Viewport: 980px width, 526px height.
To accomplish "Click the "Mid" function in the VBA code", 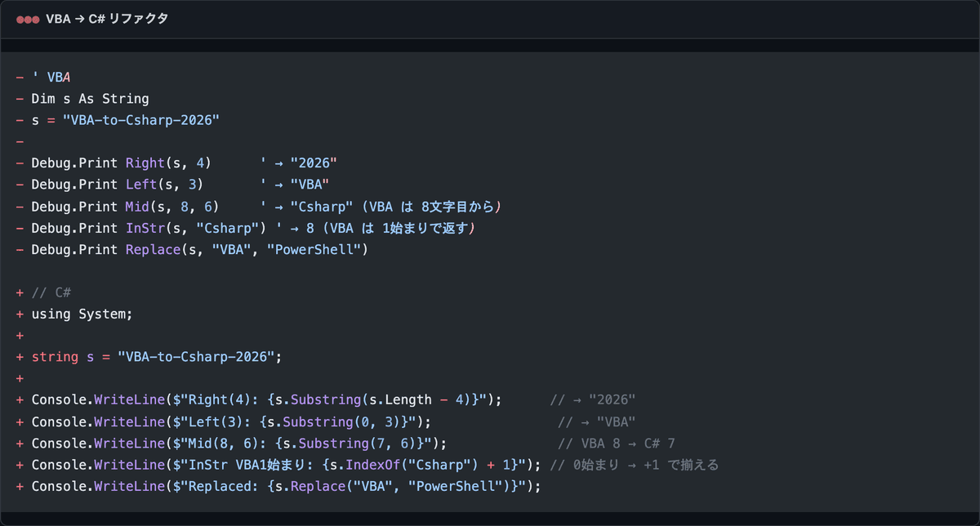I will [x=137, y=207].
